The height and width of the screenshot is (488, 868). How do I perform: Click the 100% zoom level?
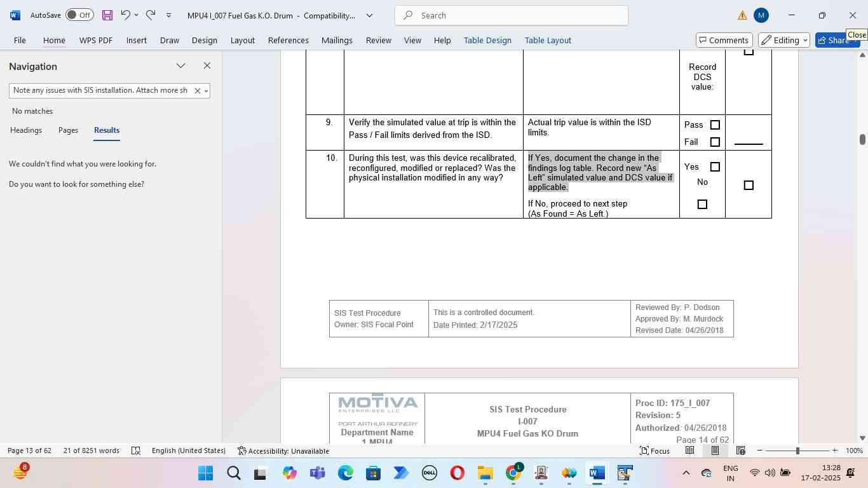pos(855,451)
